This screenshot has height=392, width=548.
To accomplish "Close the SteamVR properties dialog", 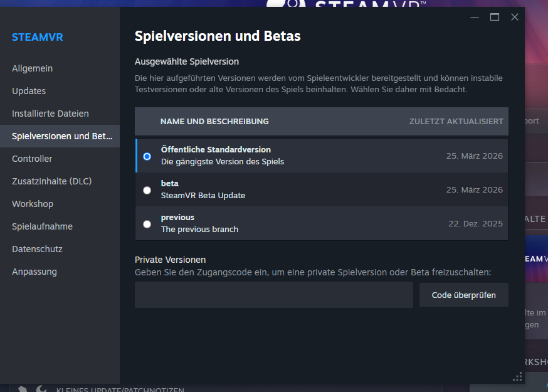I will (x=514, y=17).
